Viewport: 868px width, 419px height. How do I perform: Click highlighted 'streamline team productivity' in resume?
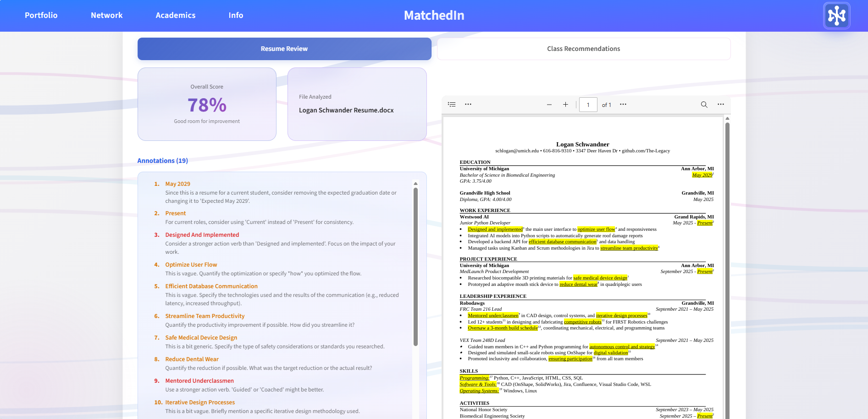click(629, 248)
